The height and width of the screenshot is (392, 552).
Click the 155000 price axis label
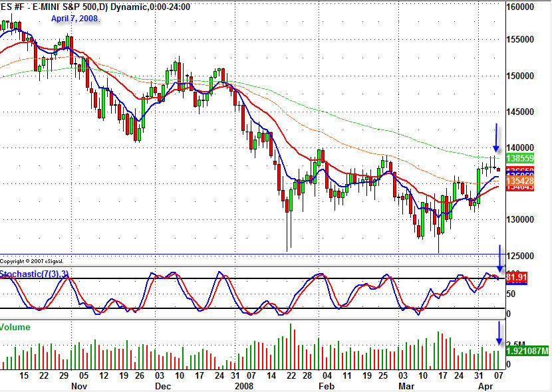pos(520,40)
